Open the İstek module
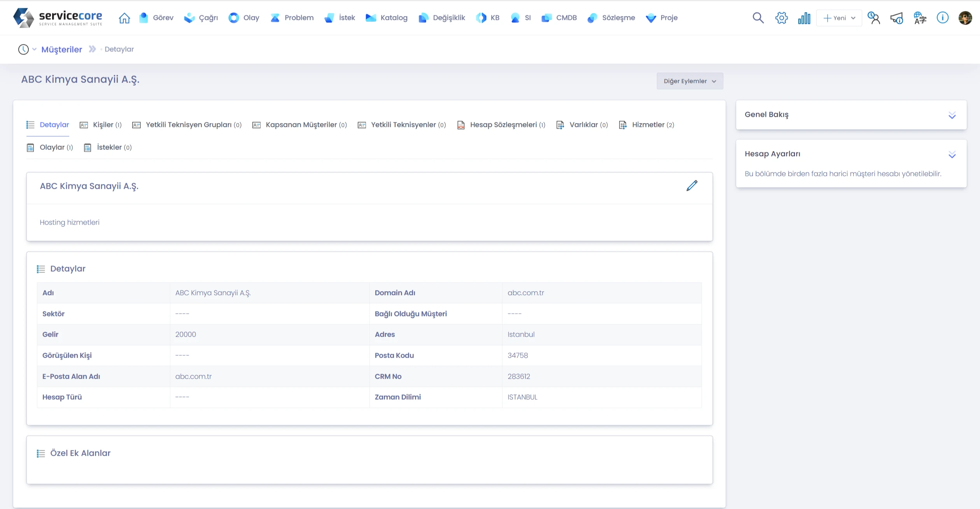The width and height of the screenshot is (980, 509). click(x=339, y=18)
